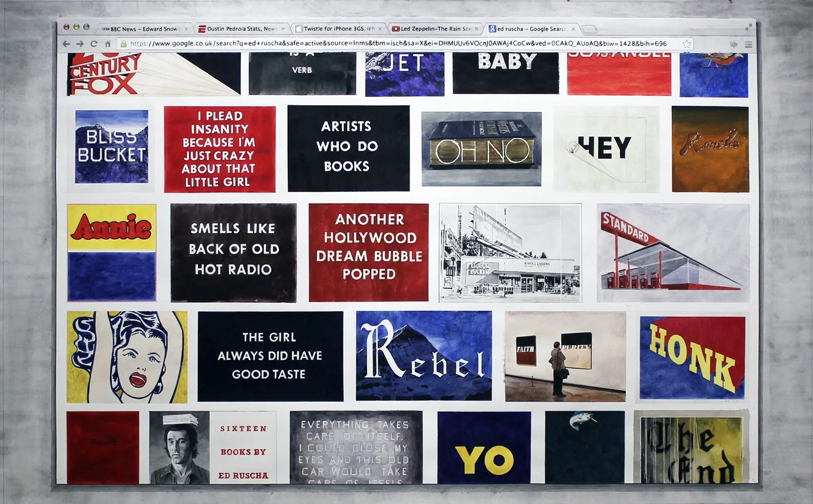Close the Dustin Pedroia Stats tab
Viewport: 813px width, 504px height.
click(x=283, y=29)
